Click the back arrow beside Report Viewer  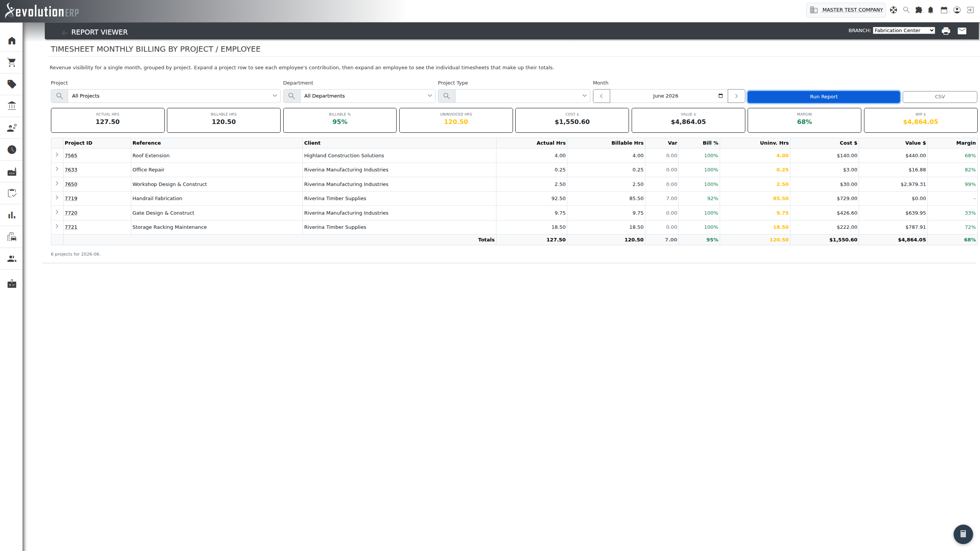point(64,33)
